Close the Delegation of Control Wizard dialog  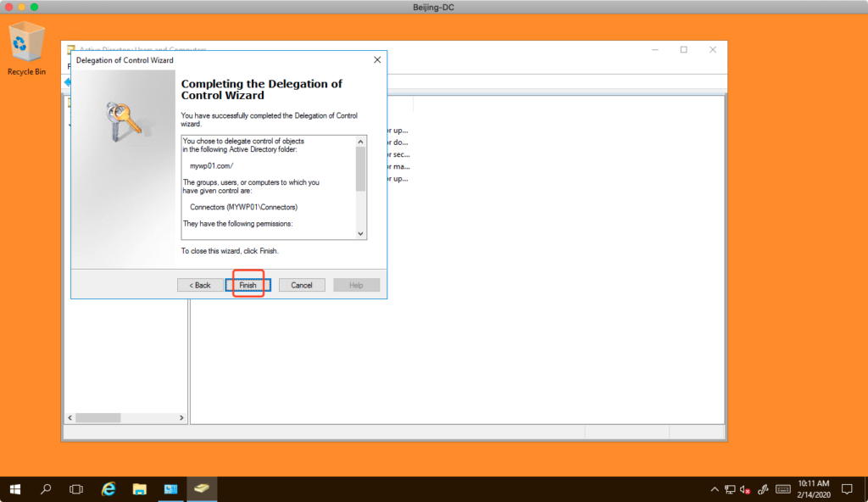click(377, 60)
